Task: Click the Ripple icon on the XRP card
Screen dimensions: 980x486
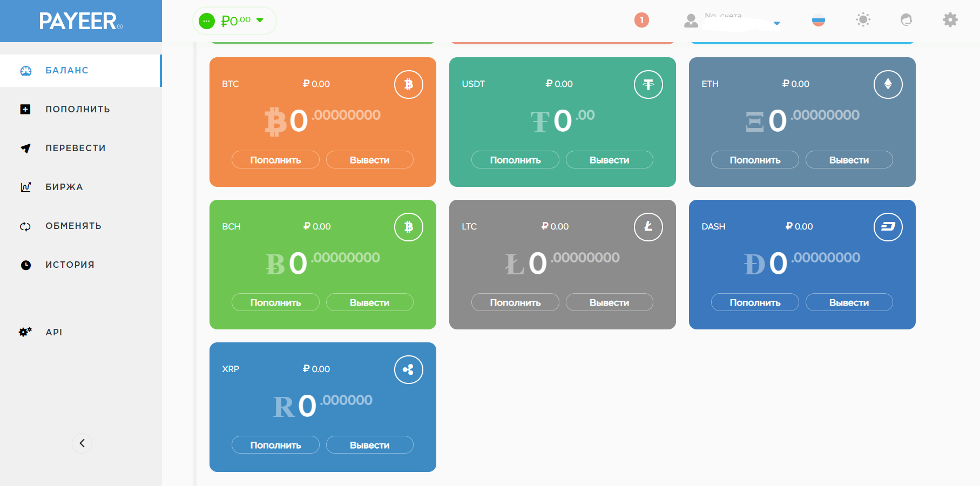Action: [409, 369]
